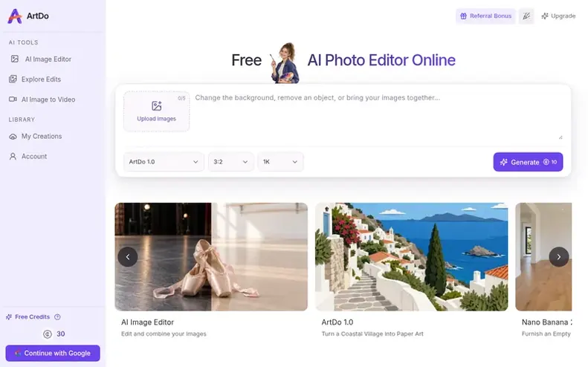Viewport: 588px width, 367px height.
Task: Click the prompt field resize handle
Action: 560,137
